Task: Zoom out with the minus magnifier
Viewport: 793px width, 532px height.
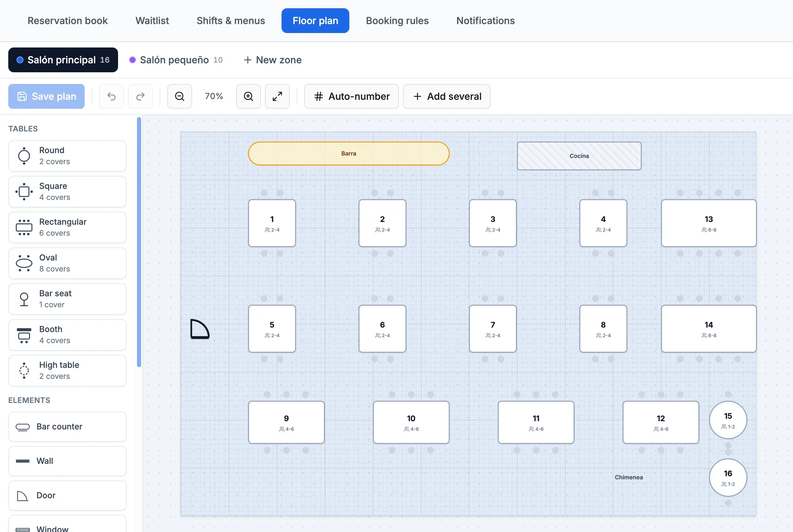Action: tap(180, 96)
